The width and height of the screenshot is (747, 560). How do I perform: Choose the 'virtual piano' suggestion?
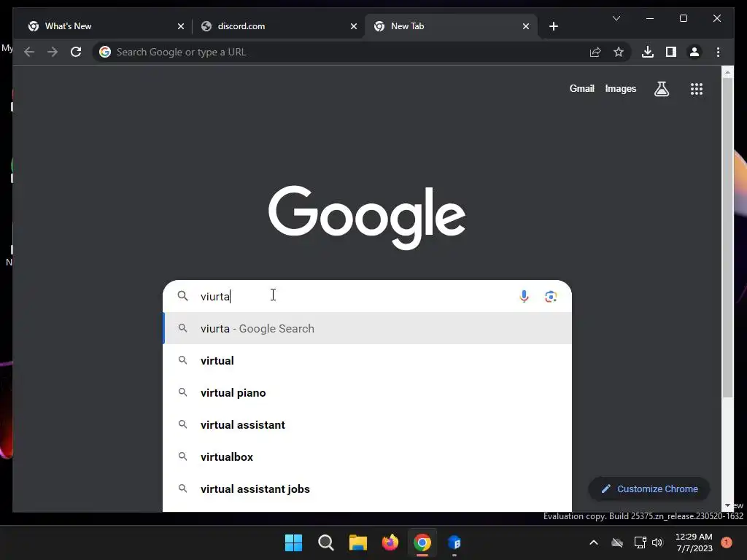point(368,393)
